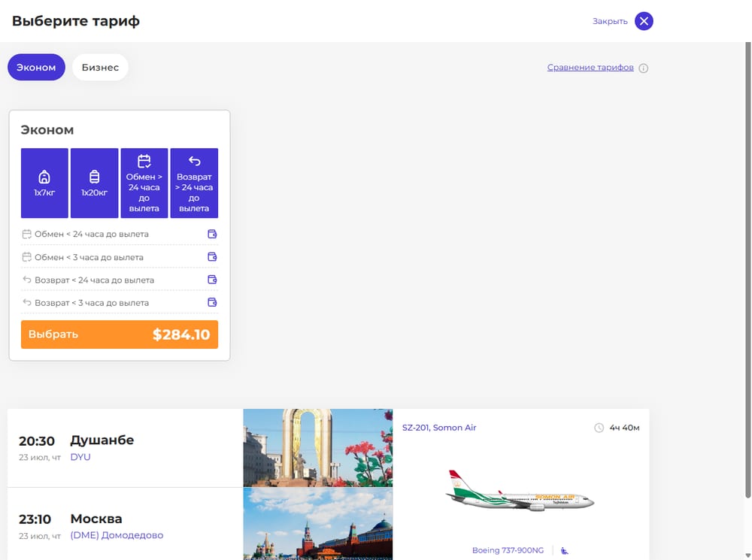Click the Обмен > 24 часа calendar tile
This screenshot has height=560, width=752.
[x=144, y=183]
